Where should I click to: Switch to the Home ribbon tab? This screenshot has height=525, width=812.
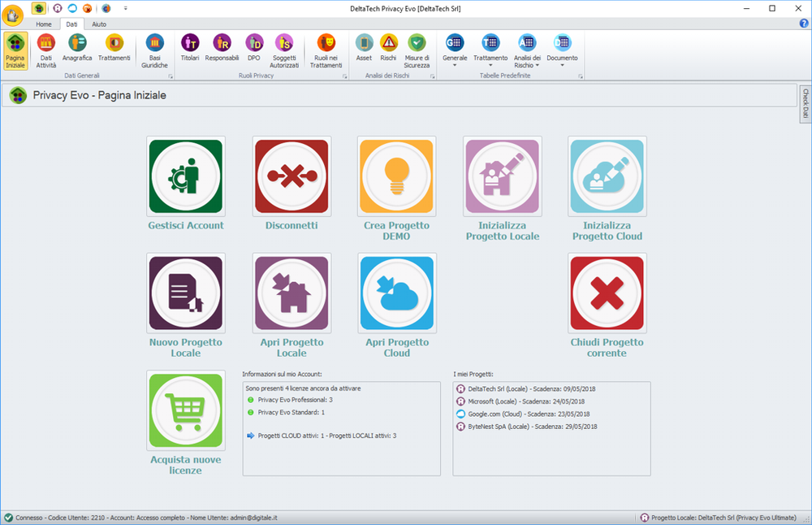tap(44, 24)
